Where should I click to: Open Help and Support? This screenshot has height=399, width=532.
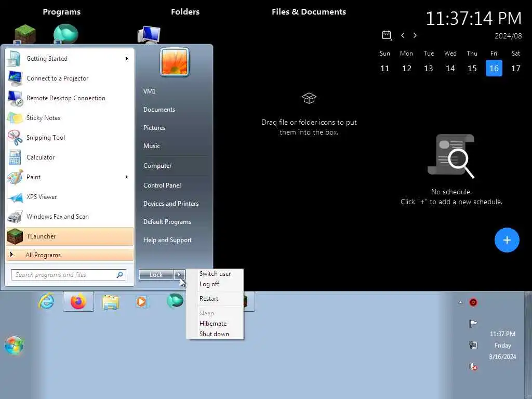click(168, 240)
